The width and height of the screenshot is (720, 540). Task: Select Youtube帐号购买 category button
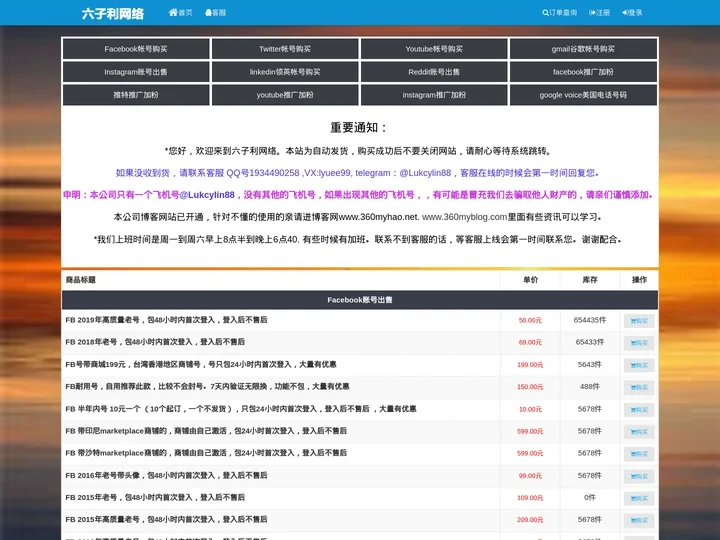(x=434, y=49)
